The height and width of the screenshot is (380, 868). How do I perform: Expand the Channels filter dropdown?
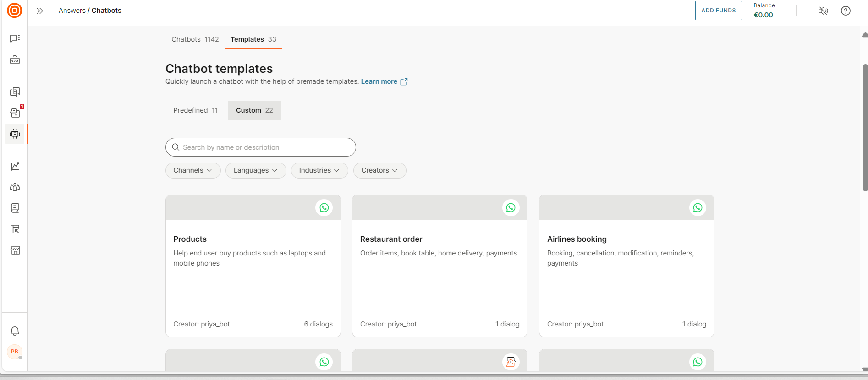pos(193,170)
